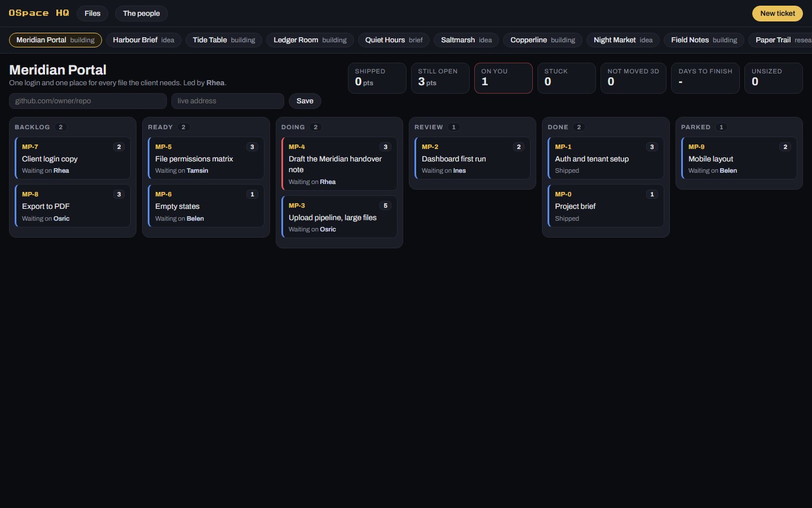Viewport: 812px width, 508px height.
Task: Click the DONE column header
Action: click(x=558, y=127)
